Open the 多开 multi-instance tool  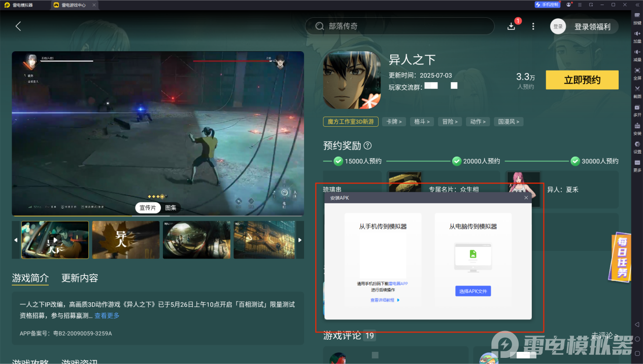click(x=637, y=110)
